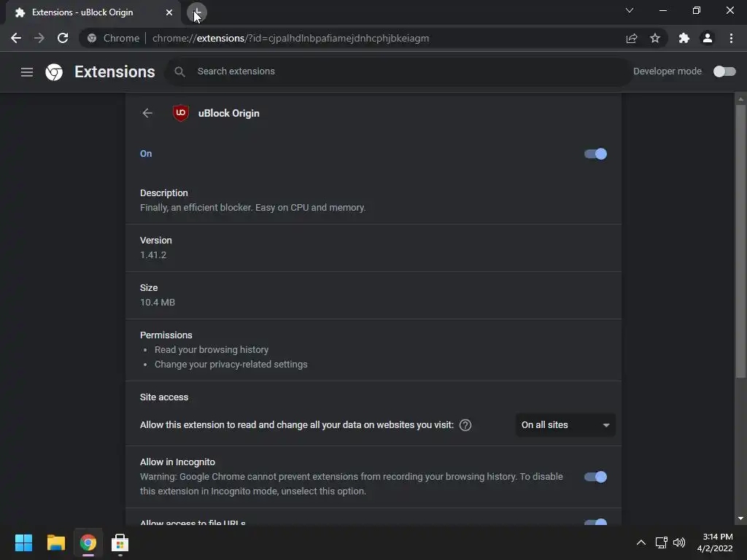Open Microsoft Store from the taskbar
Viewport: 747px width, 560px height.
pyautogui.click(x=120, y=542)
